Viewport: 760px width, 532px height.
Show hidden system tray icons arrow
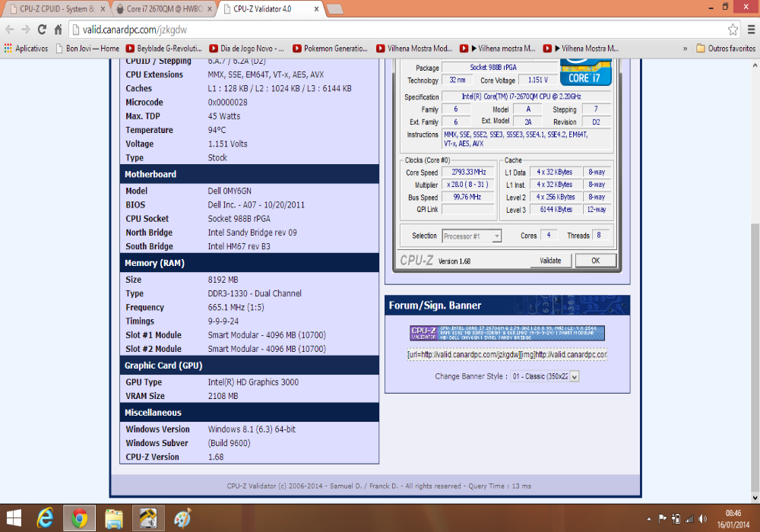[x=649, y=519]
